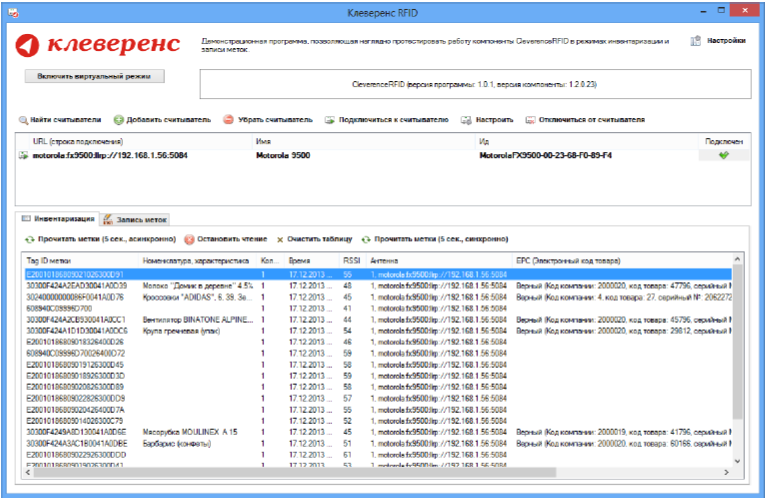Click the Клеверенс logo

coord(98,45)
